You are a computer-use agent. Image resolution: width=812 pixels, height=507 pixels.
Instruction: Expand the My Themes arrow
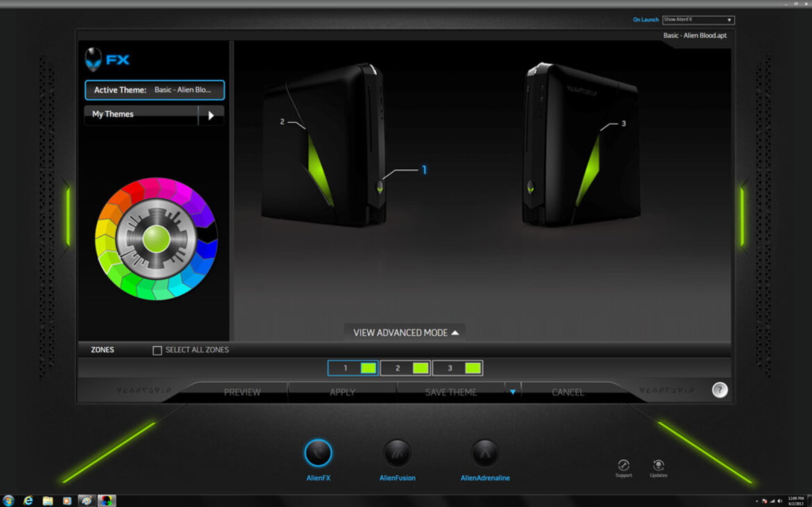pos(211,115)
